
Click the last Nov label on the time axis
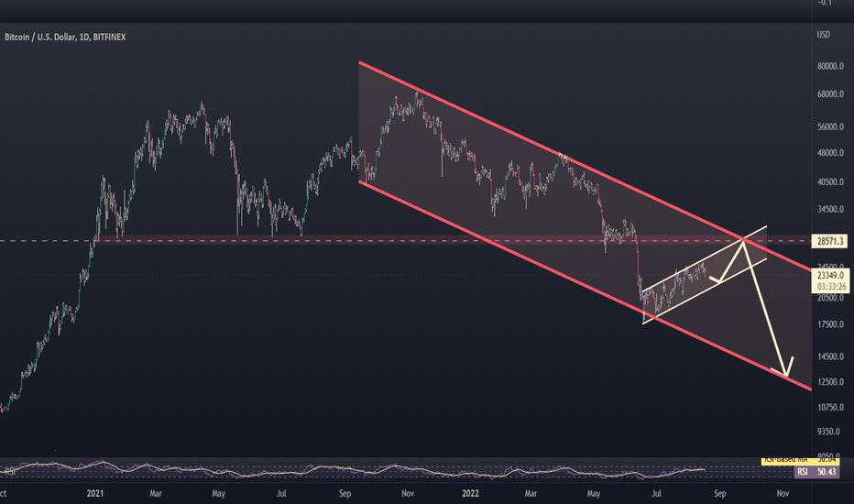pyautogui.click(x=783, y=494)
